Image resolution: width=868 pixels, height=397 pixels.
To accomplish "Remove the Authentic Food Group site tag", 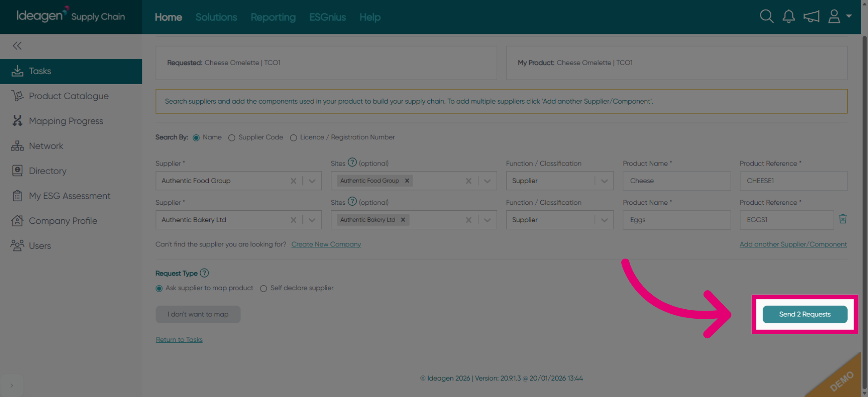I will tap(407, 181).
